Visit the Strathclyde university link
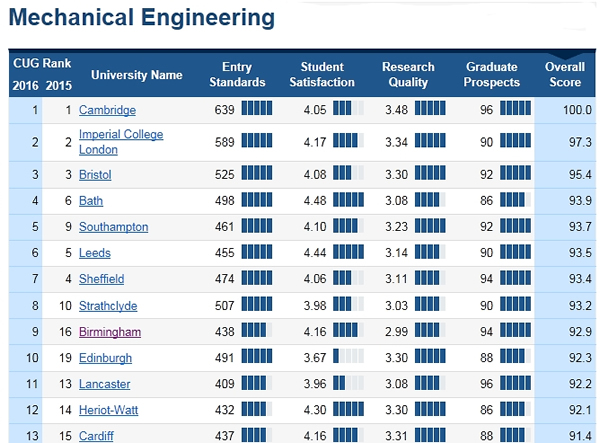600x443 pixels. (x=108, y=305)
